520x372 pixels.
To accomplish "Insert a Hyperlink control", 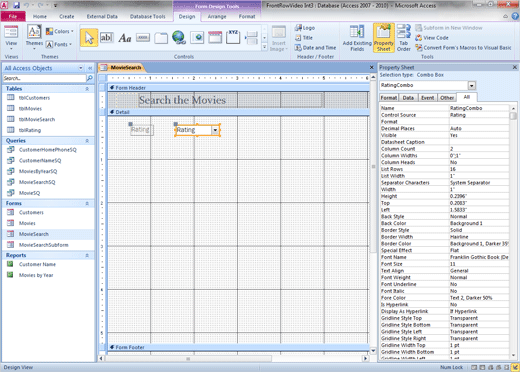I will click(179, 37).
